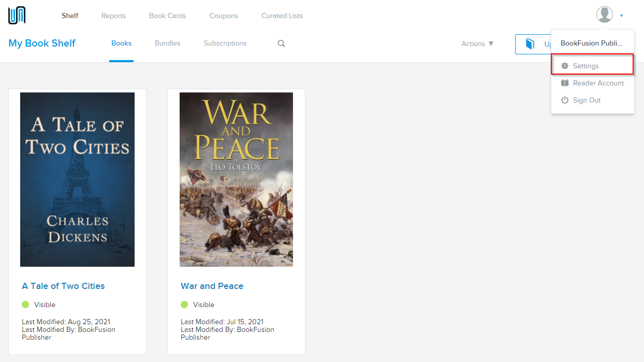This screenshot has width=644, height=362.
Task: Click green Visible dot for War and Peace
Action: click(x=184, y=305)
